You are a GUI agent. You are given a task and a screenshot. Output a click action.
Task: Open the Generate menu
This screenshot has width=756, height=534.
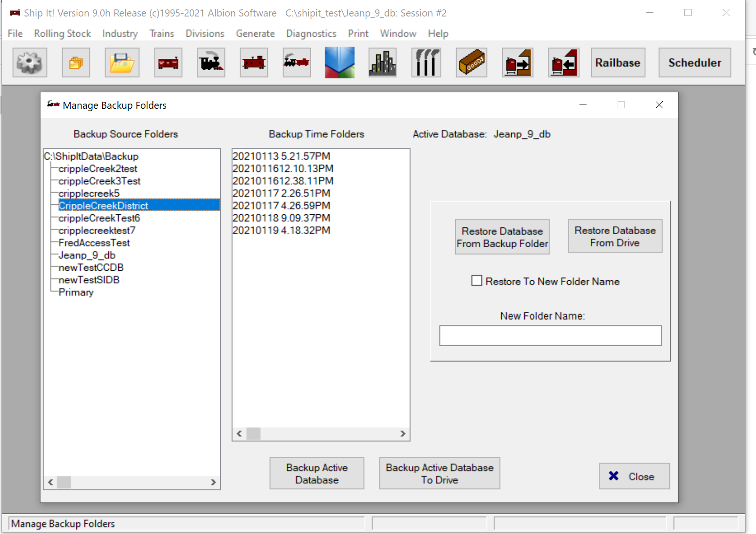point(255,33)
